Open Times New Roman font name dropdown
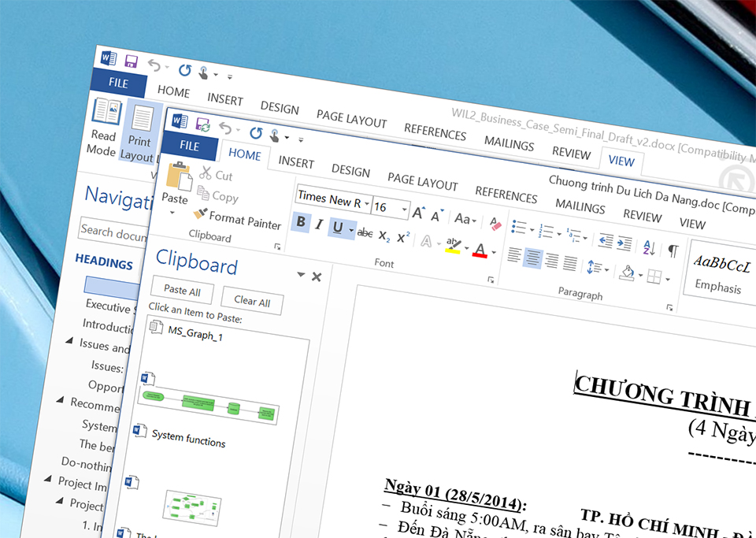The height and width of the screenshot is (538, 756). pyautogui.click(x=367, y=204)
